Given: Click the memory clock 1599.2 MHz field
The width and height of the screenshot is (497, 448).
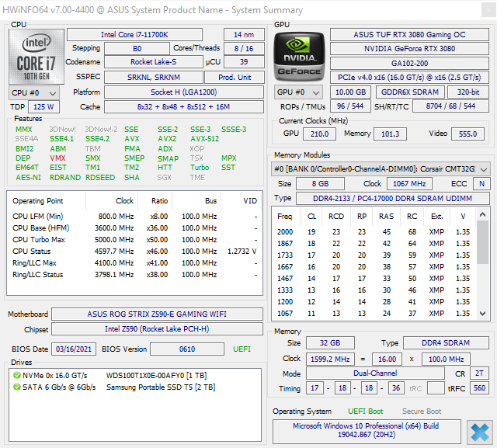Looking at the screenshot, I should pyautogui.click(x=330, y=359).
